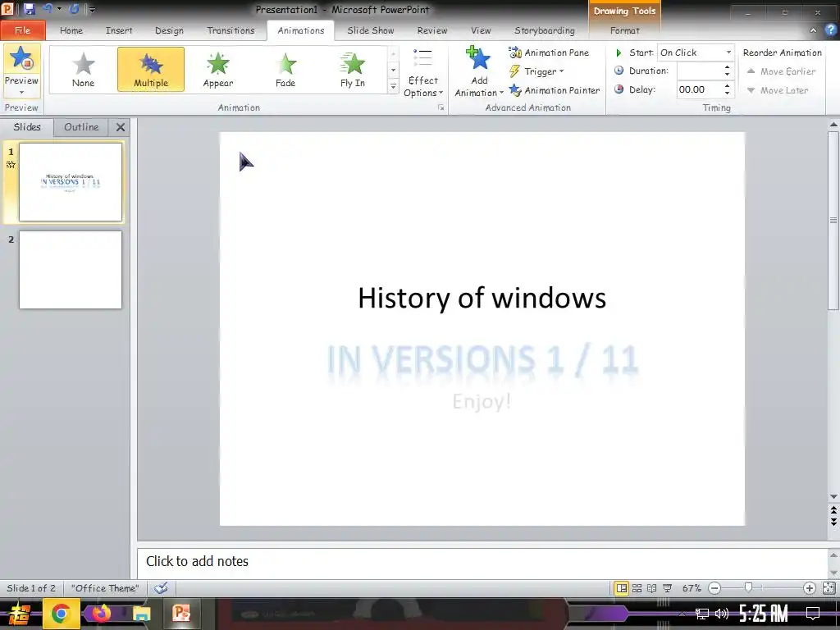The image size is (840, 630).
Task: Select slide 1 thumbnail
Action: pyautogui.click(x=71, y=182)
